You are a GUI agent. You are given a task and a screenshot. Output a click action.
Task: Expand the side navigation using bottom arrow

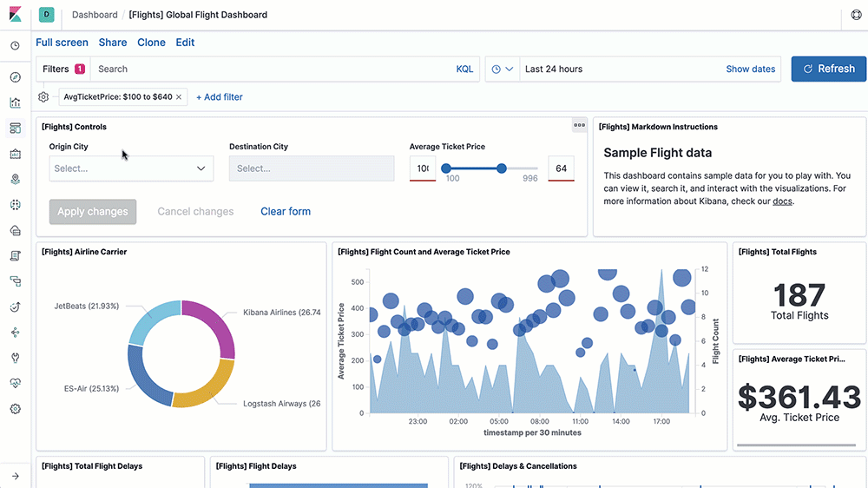[x=15, y=476]
